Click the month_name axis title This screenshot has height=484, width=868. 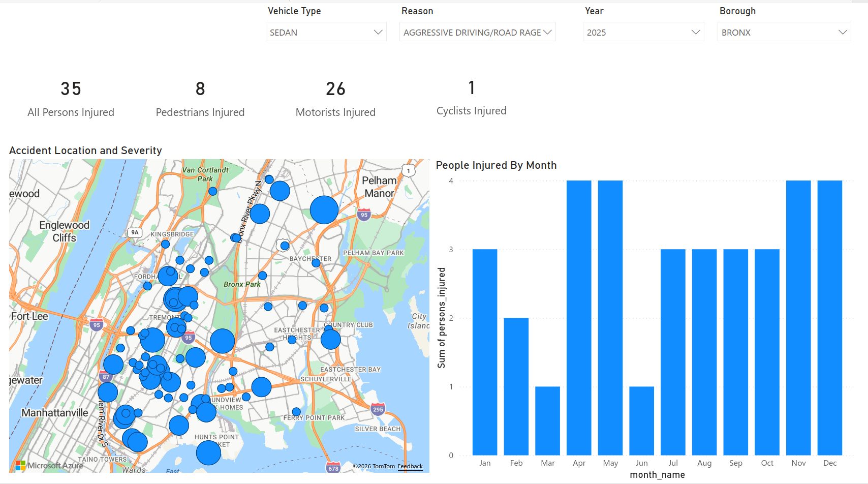pyautogui.click(x=657, y=475)
